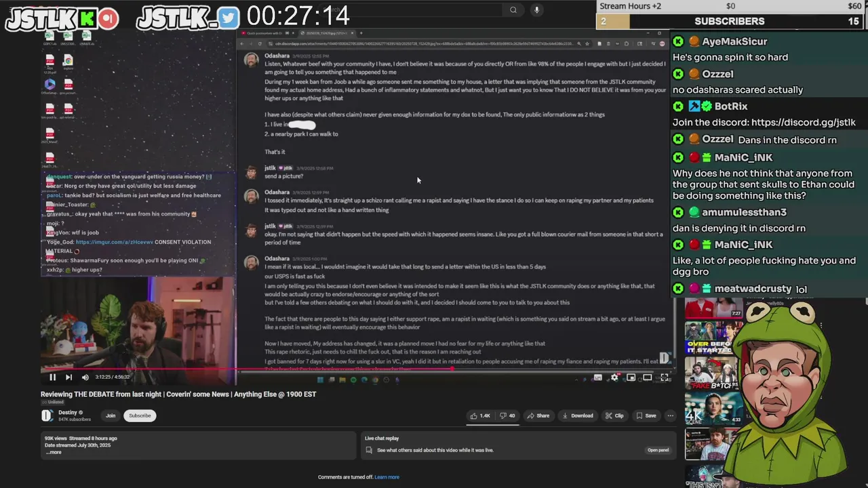868x488 pixels.
Task: Click the 00:27:14 stream timer
Action: point(298,16)
